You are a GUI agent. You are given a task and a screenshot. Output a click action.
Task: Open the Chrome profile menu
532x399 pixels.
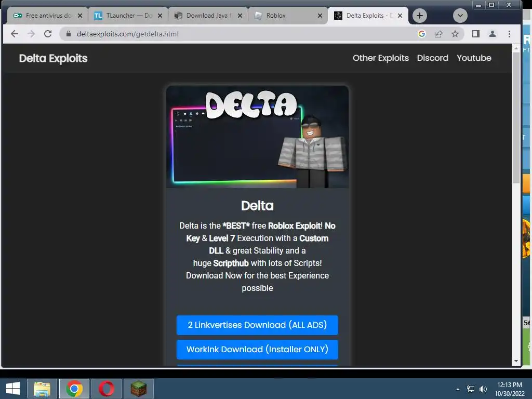(493, 34)
